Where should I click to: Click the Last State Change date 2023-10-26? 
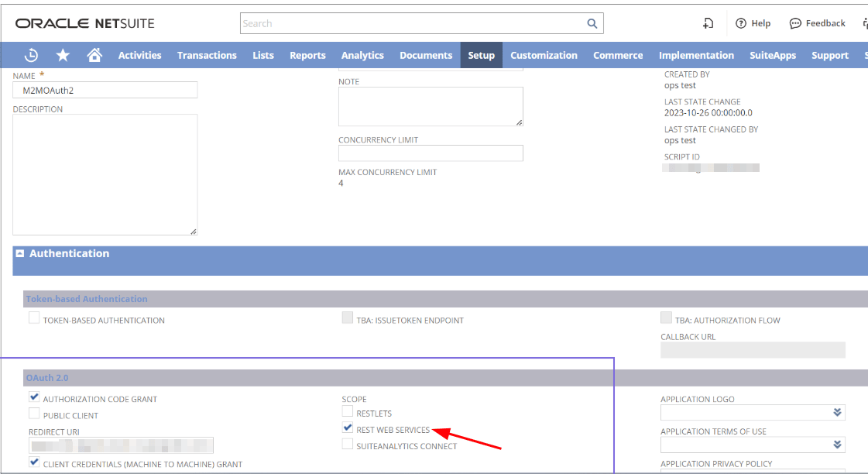708,113
